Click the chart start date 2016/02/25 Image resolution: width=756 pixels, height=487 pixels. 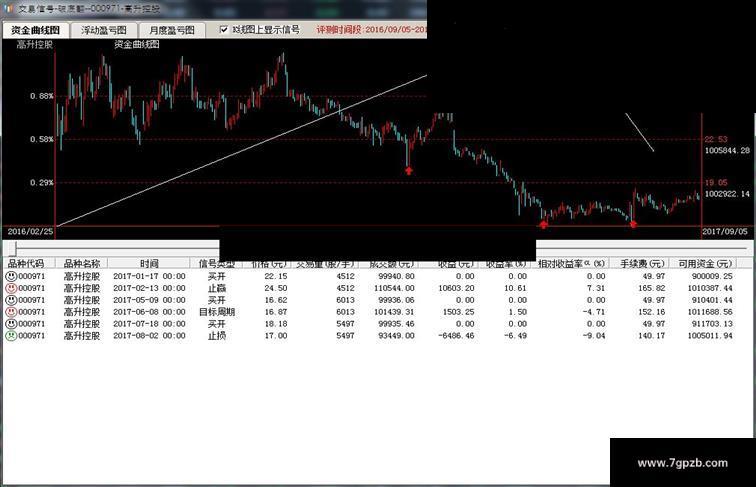pos(30,231)
